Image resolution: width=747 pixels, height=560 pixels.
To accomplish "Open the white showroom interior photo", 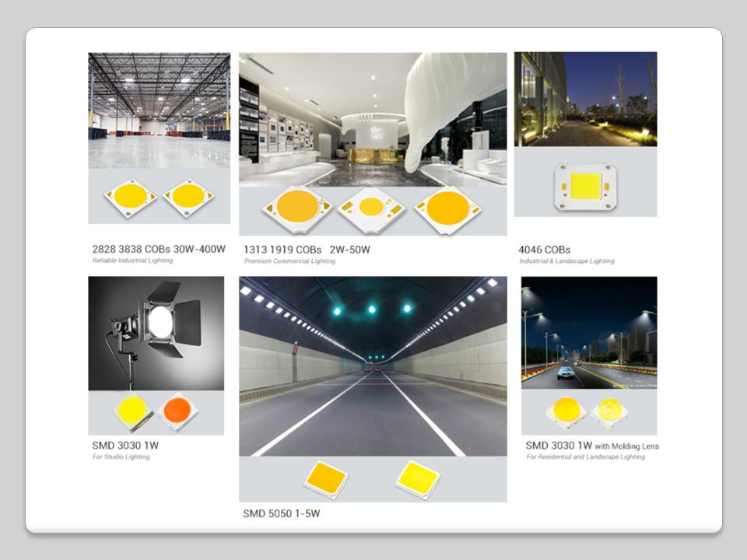I will [372, 118].
